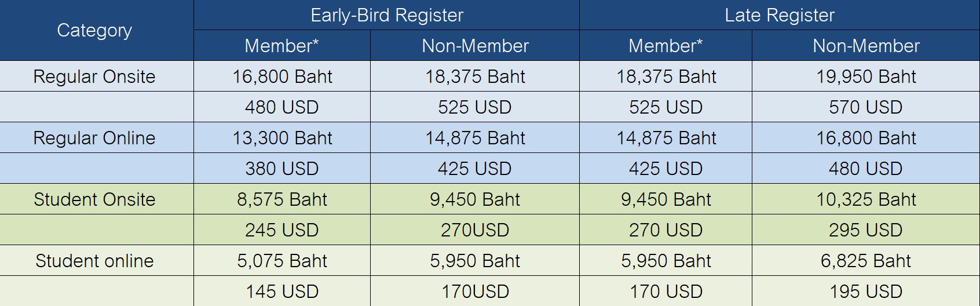The image size is (980, 306).
Task: Click the 19,950 Baht cell
Action: [866, 76]
